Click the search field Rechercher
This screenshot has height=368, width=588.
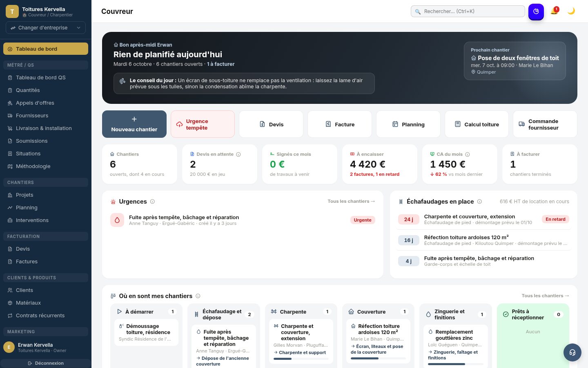(x=468, y=11)
